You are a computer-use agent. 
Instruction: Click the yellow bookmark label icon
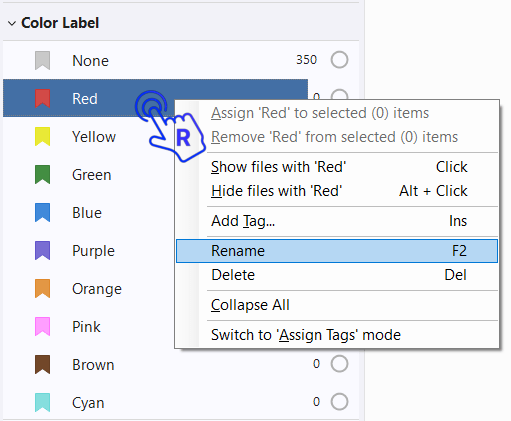(x=42, y=137)
